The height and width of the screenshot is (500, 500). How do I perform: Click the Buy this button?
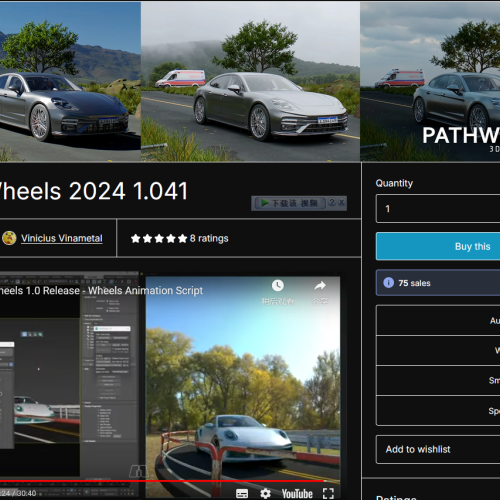438,246
